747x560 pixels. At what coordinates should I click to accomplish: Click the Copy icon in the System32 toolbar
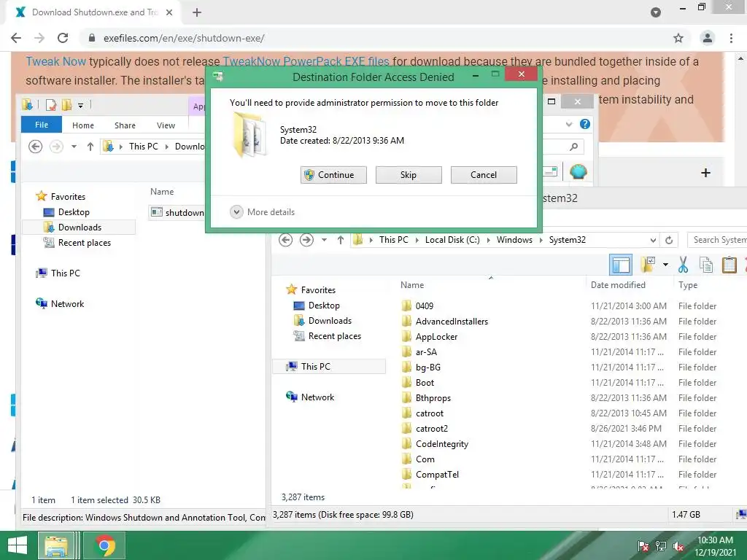coord(706,265)
